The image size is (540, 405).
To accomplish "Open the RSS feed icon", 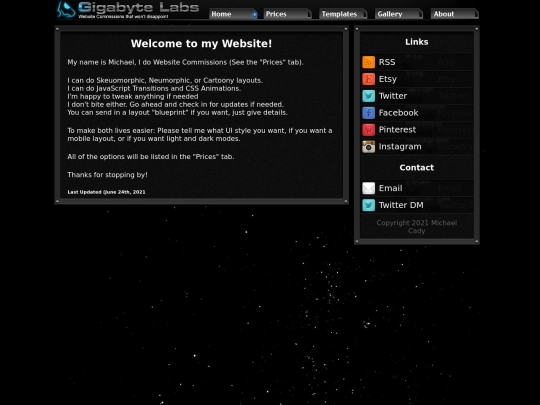I will pos(368,62).
